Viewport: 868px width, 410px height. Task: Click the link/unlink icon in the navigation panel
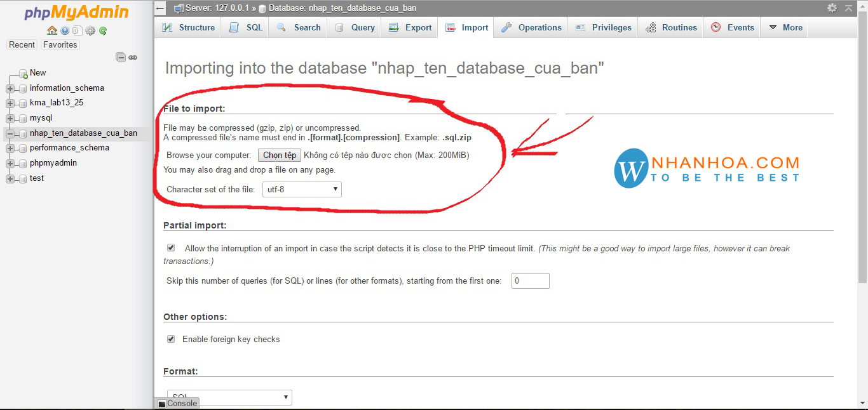click(133, 57)
